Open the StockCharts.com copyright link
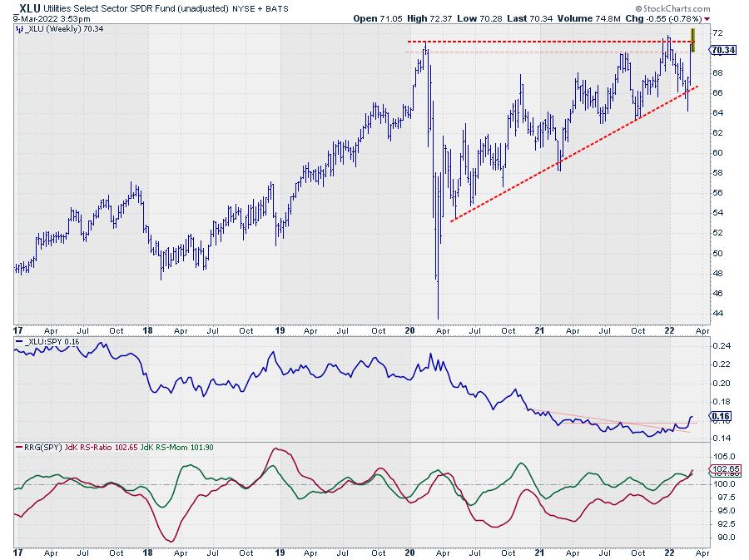 672,8
